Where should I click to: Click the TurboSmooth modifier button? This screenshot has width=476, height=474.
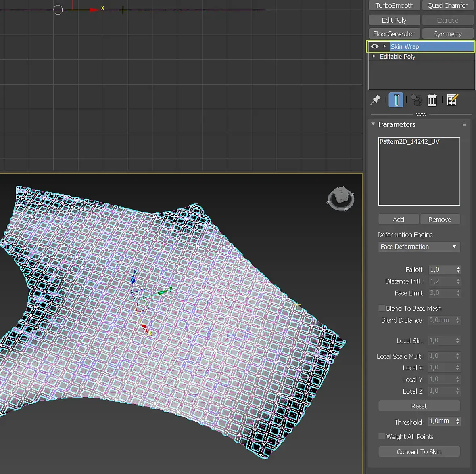click(x=394, y=6)
